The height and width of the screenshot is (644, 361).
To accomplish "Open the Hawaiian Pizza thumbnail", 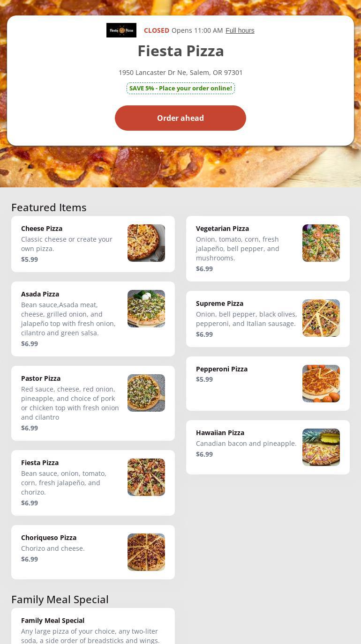I will (x=321, y=447).
